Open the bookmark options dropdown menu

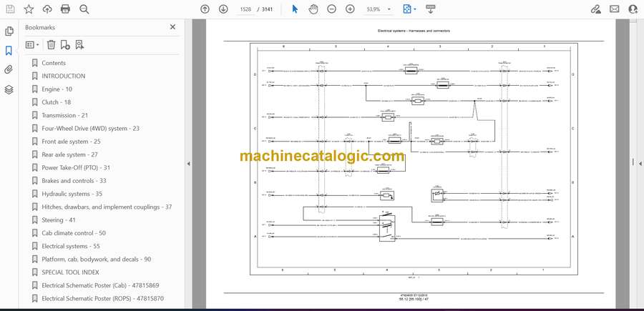click(x=32, y=45)
